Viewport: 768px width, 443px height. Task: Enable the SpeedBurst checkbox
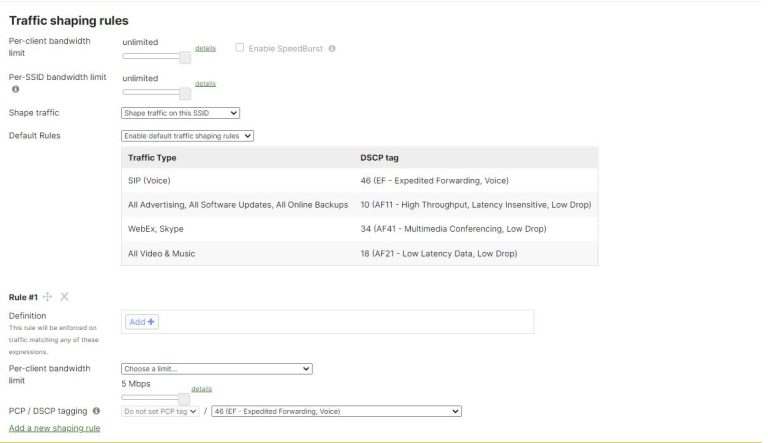click(x=240, y=48)
